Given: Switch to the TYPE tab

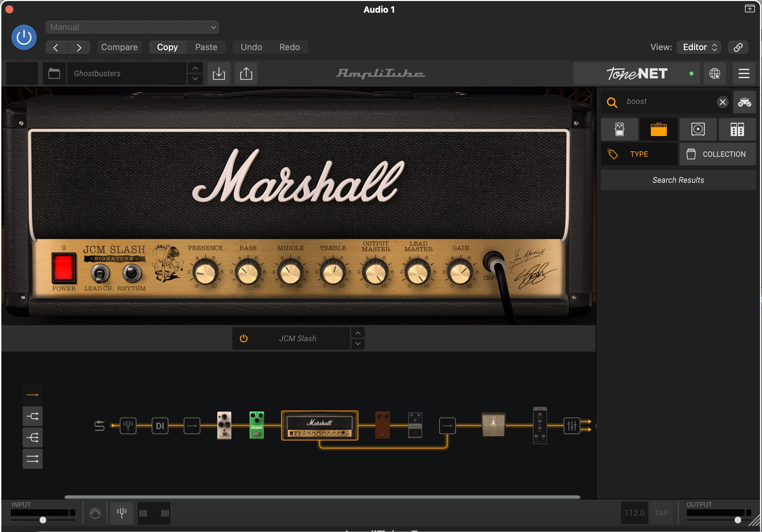Looking at the screenshot, I should click(639, 154).
